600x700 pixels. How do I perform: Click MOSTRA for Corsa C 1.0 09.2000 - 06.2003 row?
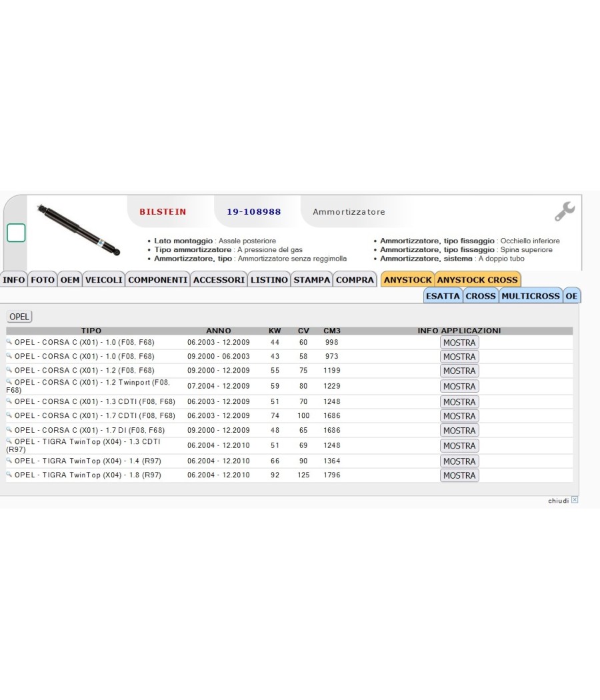(459, 357)
